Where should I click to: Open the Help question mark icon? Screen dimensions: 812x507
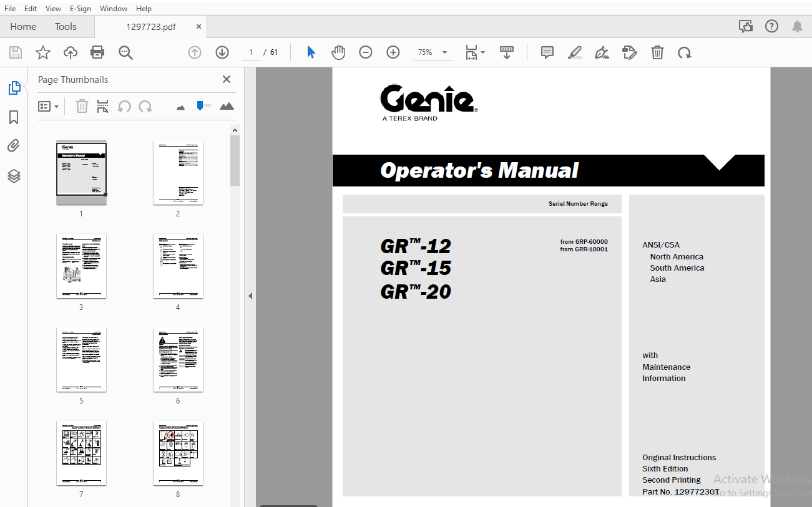click(x=772, y=26)
